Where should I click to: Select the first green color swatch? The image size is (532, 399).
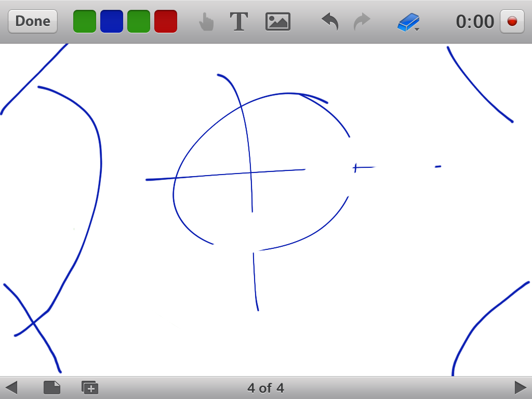(x=85, y=21)
